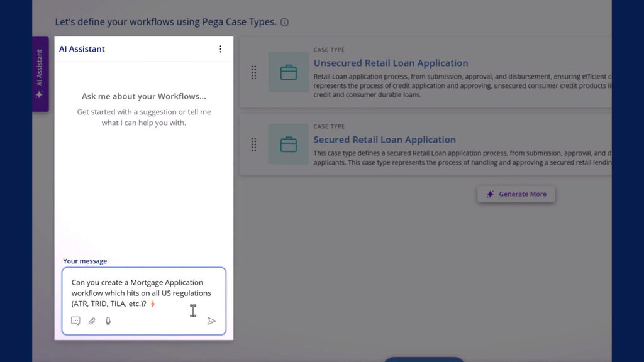This screenshot has width=644, height=362.
Task: Select the paperclip attachment icon in the chat box
Action: [x=92, y=321]
